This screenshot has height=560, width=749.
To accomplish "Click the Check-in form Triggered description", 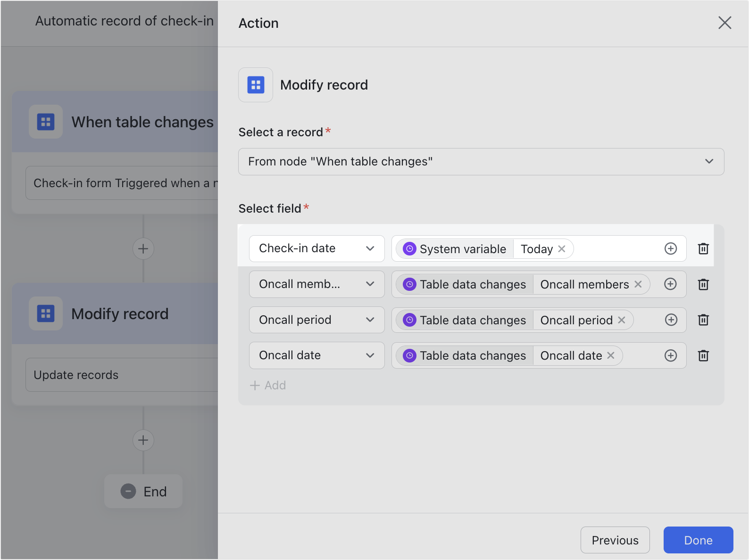I will (122, 183).
